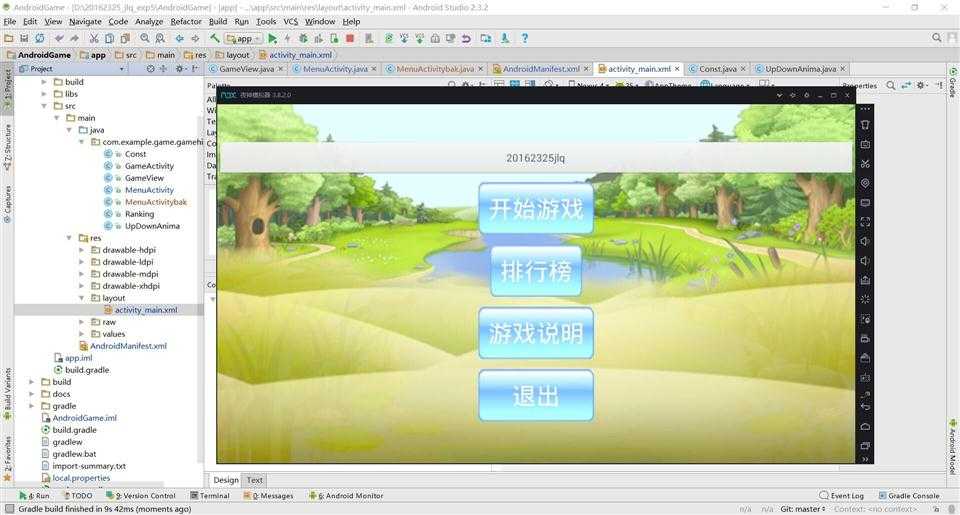Tap the 排行榜 button in emulator

[x=536, y=271]
